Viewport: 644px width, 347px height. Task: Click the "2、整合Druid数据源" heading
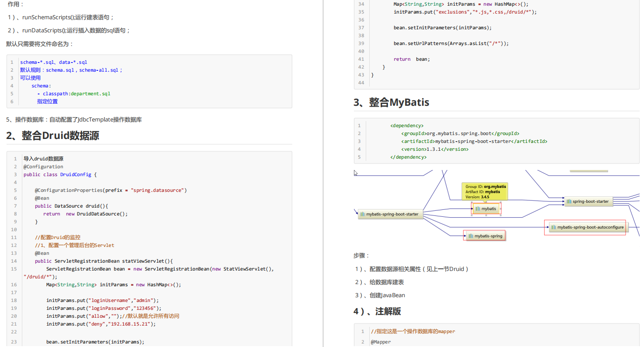point(52,136)
